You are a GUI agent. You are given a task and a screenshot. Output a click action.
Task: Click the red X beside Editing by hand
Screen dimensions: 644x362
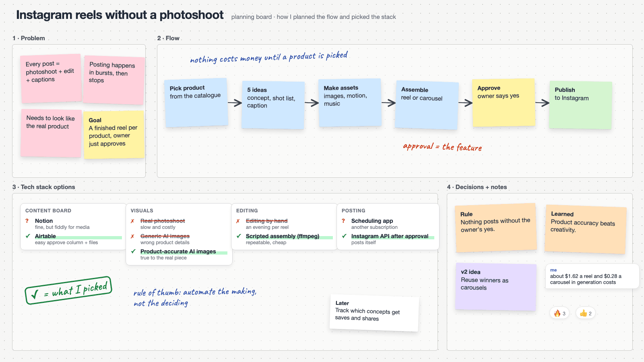click(238, 221)
